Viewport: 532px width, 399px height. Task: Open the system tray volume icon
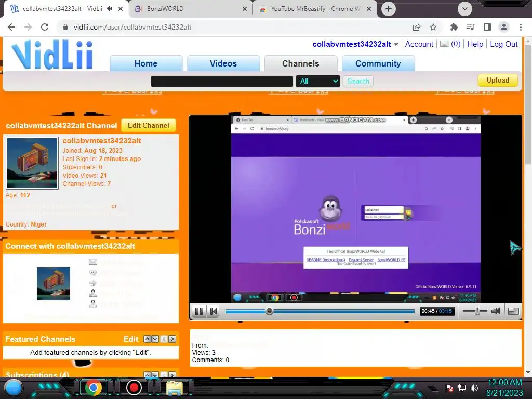tap(474, 388)
